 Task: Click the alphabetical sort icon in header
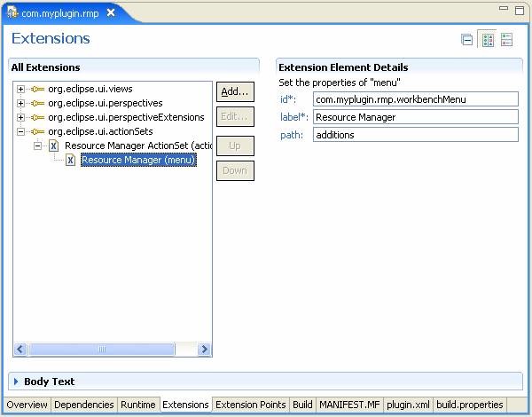pyautogui.click(x=507, y=39)
